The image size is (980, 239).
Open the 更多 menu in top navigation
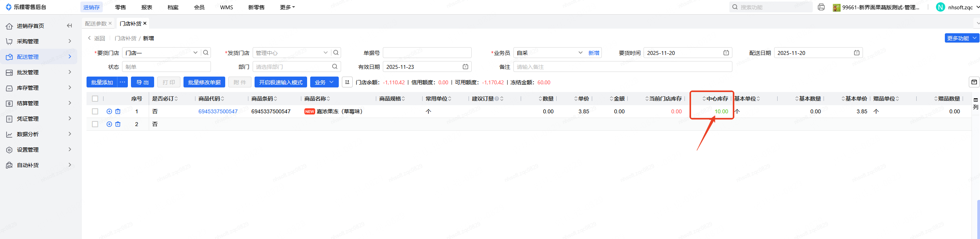point(287,7)
